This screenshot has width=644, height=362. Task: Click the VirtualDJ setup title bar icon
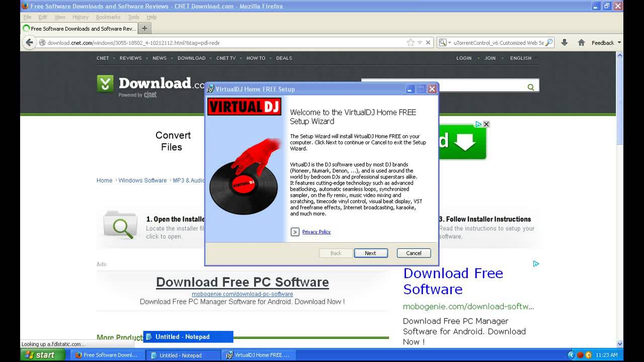point(210,89)
